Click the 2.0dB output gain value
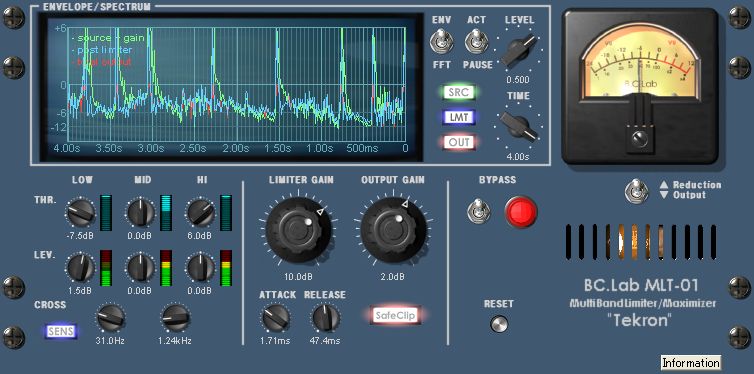 [x=392, y=277]
